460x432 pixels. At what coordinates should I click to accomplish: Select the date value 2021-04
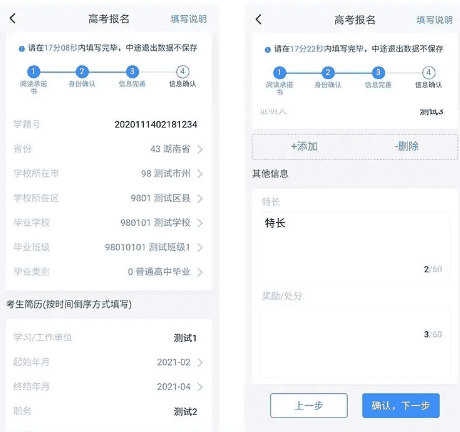174,387
